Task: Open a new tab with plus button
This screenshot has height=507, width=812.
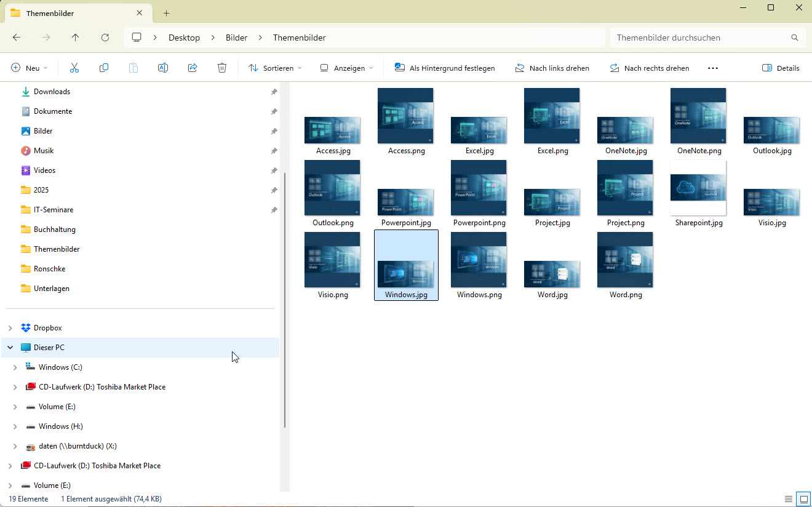Action: tap(166, 13)
